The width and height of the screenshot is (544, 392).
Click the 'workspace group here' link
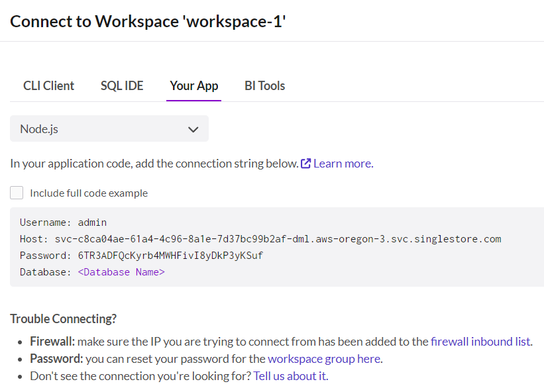323,359
